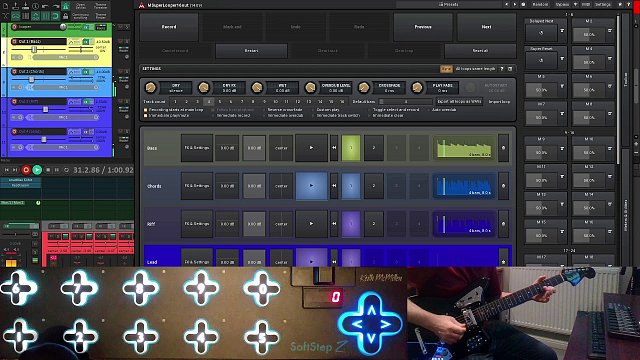Viewport: 640px width, 360px height.
Task: Play the Bass looper track
Action: coord(311,148)
